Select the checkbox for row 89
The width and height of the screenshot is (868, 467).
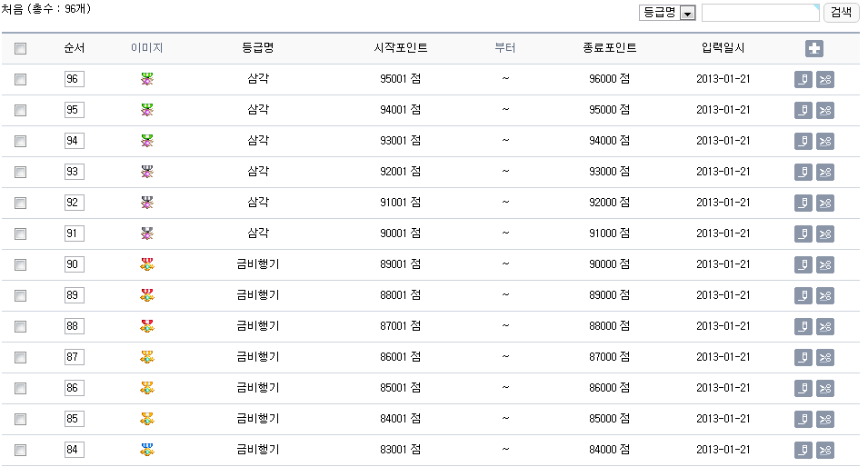(21, 295)
